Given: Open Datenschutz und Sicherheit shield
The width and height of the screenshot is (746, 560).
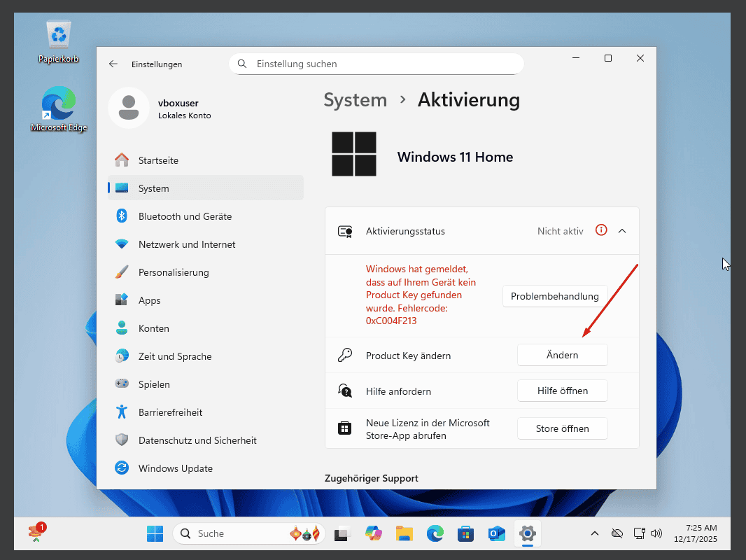Looking at the screenshot, I should pyautogui.click(x=122, y=440).
